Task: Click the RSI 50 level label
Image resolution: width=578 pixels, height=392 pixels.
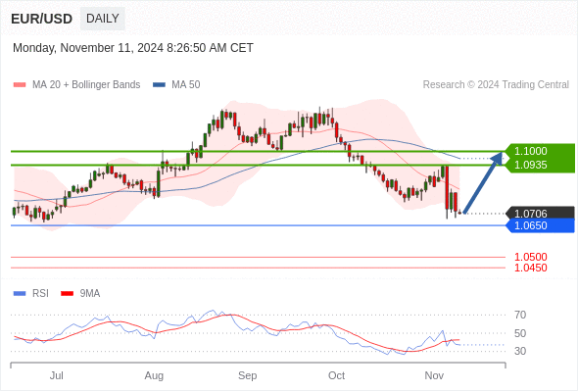Action: coord(520,333)
